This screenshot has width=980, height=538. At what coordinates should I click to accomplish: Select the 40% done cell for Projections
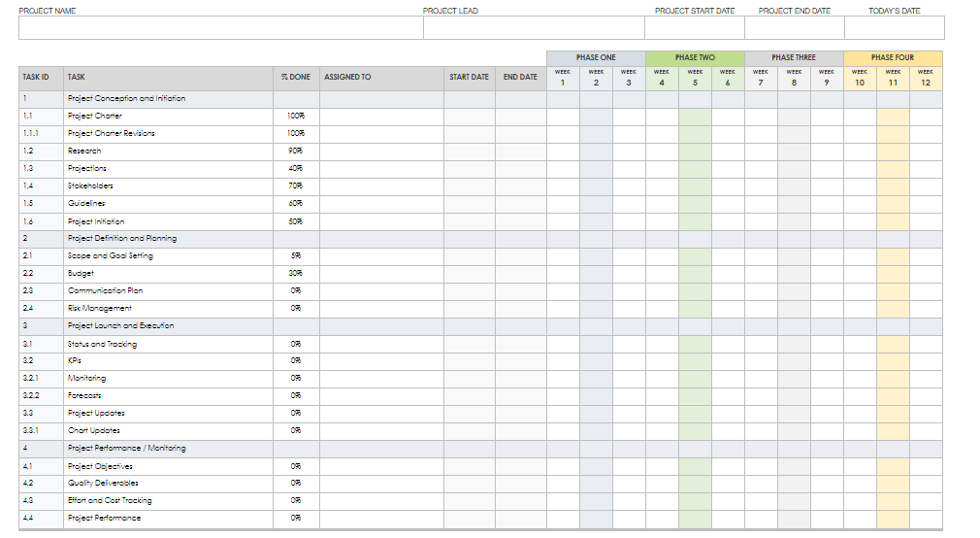[296, 169]
